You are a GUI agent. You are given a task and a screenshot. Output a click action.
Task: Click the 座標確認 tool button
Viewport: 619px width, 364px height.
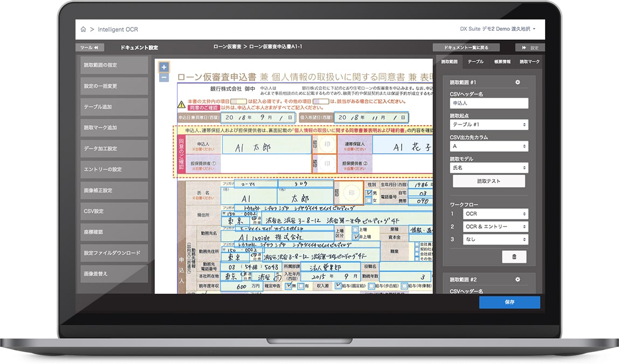(x=114, y=232)
